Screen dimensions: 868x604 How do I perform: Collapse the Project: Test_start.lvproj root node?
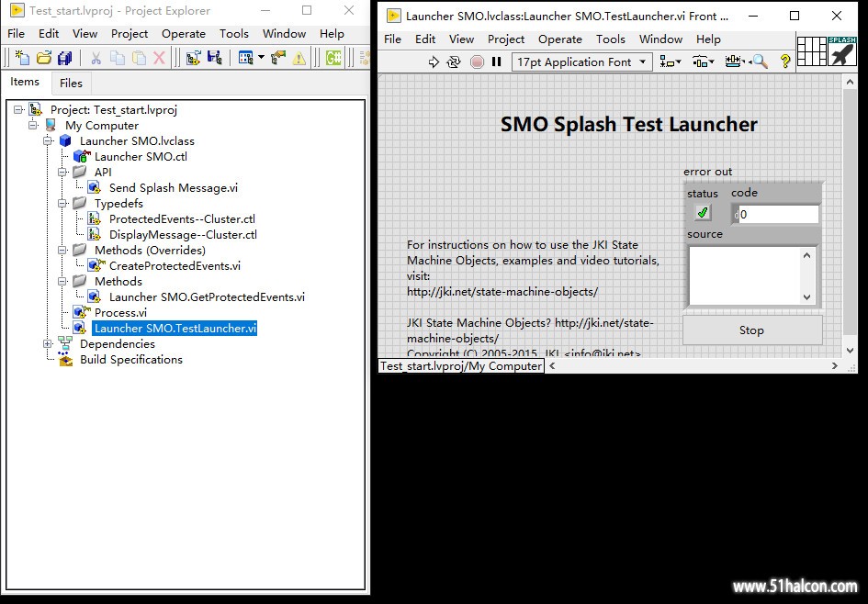pyautogui.click(x=18, y=109)
